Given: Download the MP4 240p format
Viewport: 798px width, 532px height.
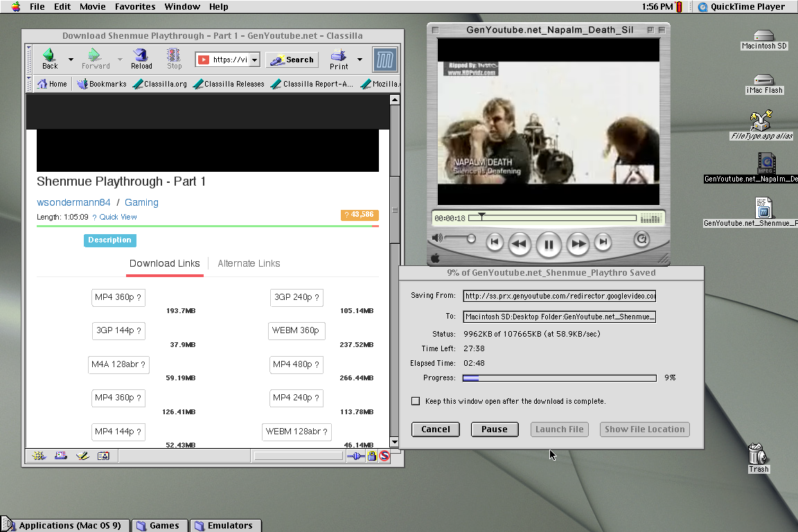Looking at the screenshot, I should [296, 398].
